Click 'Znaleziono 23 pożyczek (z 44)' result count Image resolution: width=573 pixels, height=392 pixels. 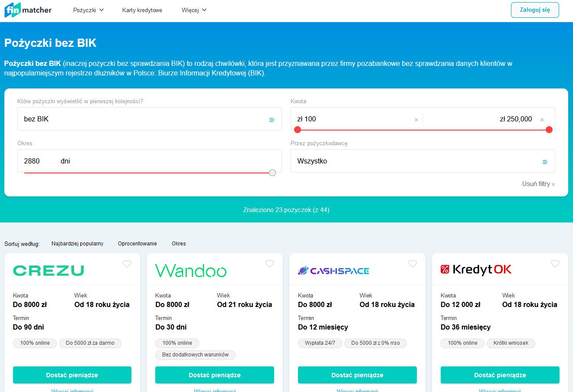(286, 210)
